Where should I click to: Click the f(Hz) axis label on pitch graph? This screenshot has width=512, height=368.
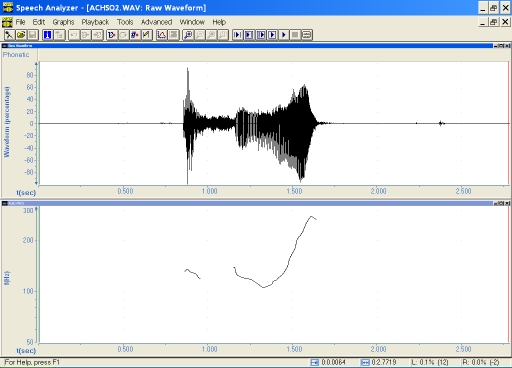[x=7, y=278]
